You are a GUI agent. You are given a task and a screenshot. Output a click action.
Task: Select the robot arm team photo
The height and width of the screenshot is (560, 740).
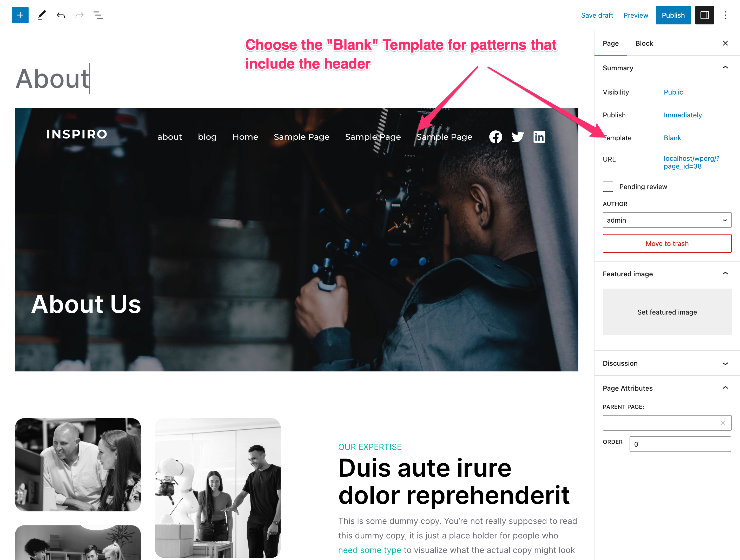[218, 488]
